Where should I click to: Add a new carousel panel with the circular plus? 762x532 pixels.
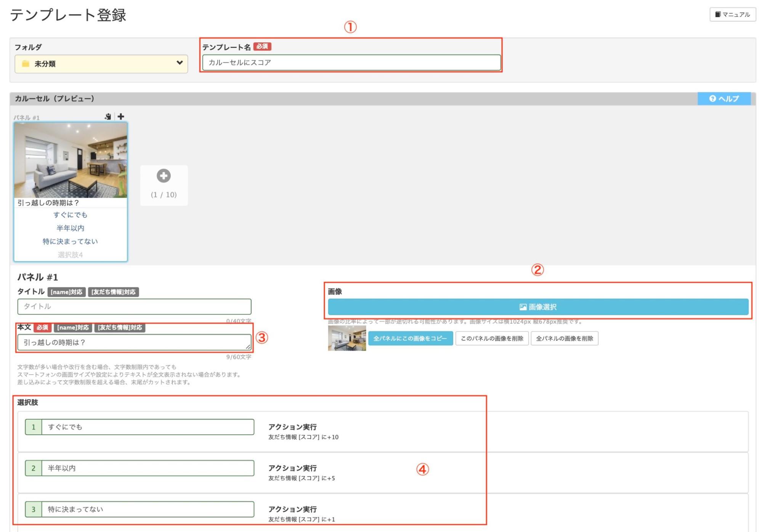pos(164,176)
